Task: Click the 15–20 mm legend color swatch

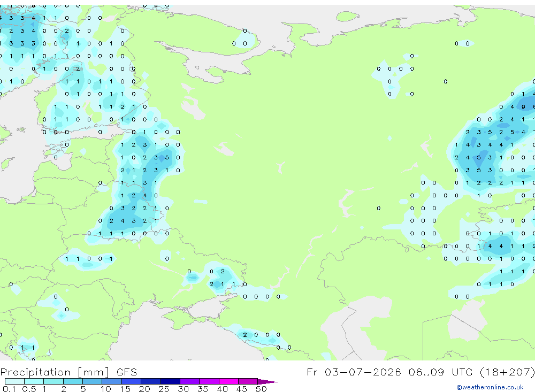Action: (132, 381)
